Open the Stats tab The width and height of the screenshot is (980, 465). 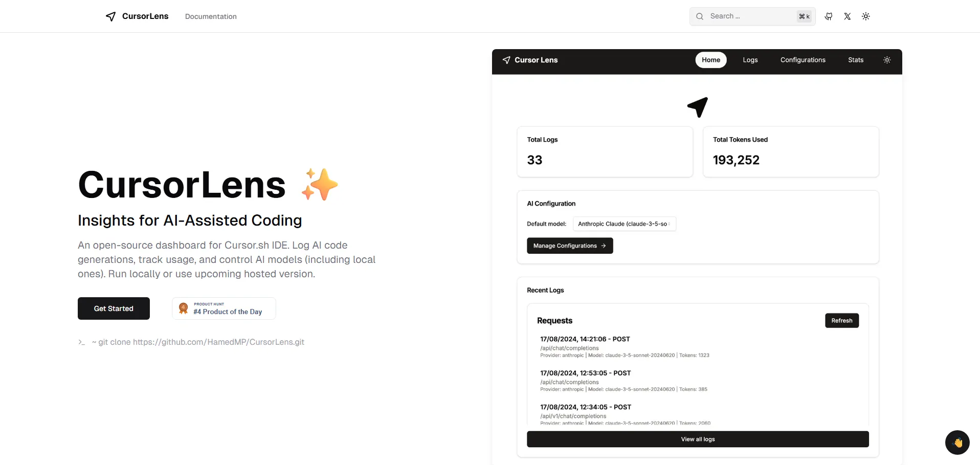tap(856, 60)
